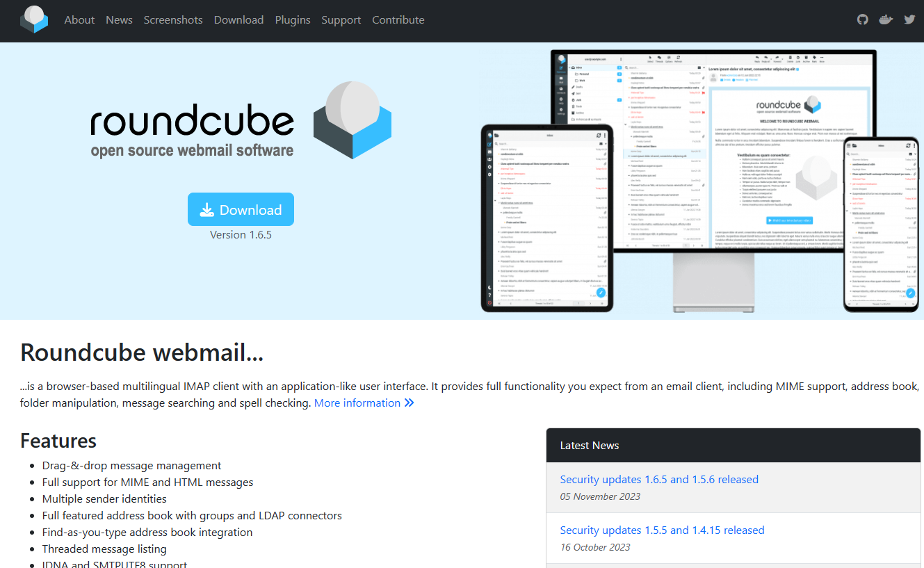The height and width of the screenshot is (568, 924).
Task: Click the LDAP connectors feature line
Action: (x=192, y=515)
